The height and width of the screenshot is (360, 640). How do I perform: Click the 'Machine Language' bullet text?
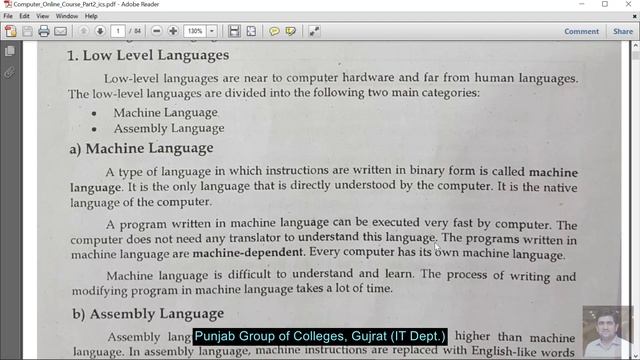165,113
